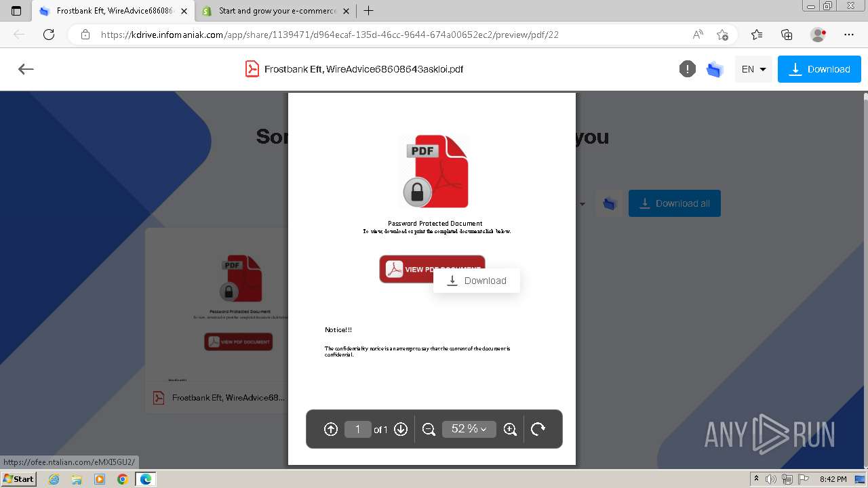This screenshot has width=868, height=488.
Task: Click the address bar URL
Action: point(330,35)
